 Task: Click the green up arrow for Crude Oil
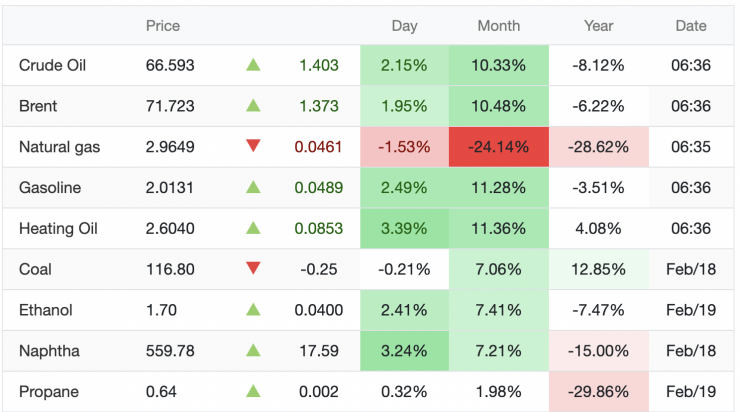(253, 65)
